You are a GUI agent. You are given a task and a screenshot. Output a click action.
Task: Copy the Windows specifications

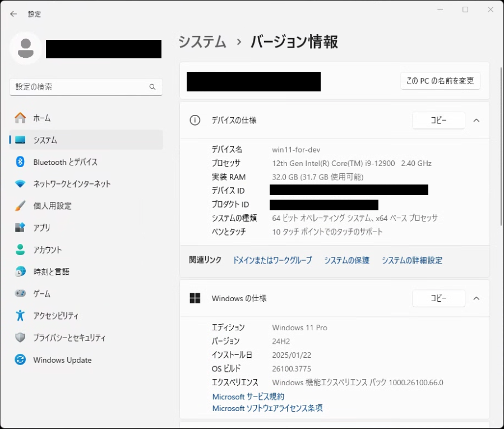(438, 298)
